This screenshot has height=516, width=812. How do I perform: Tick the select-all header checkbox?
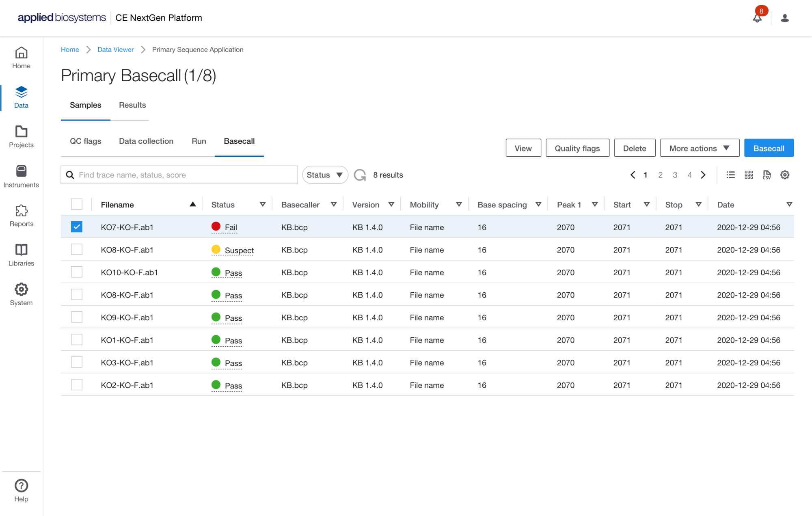76,204
